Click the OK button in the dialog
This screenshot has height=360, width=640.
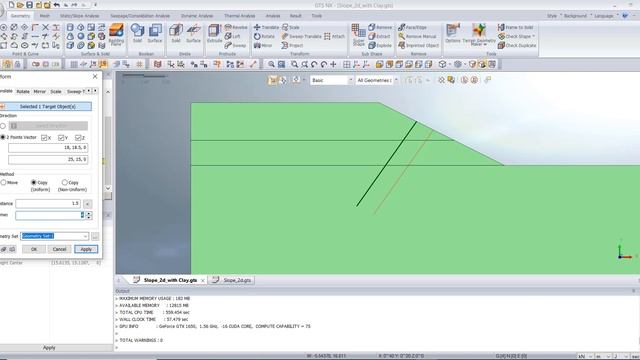pyautogui.click(x=34, y=249)
